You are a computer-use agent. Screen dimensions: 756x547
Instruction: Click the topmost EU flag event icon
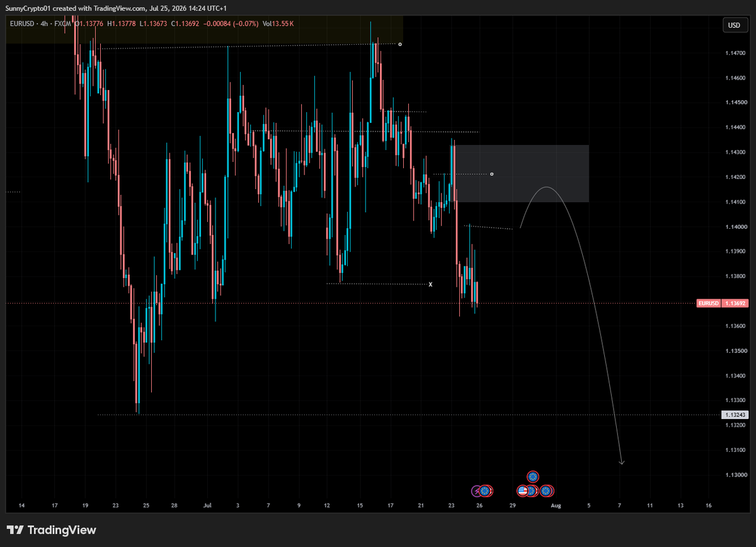(x=533, y=476)
